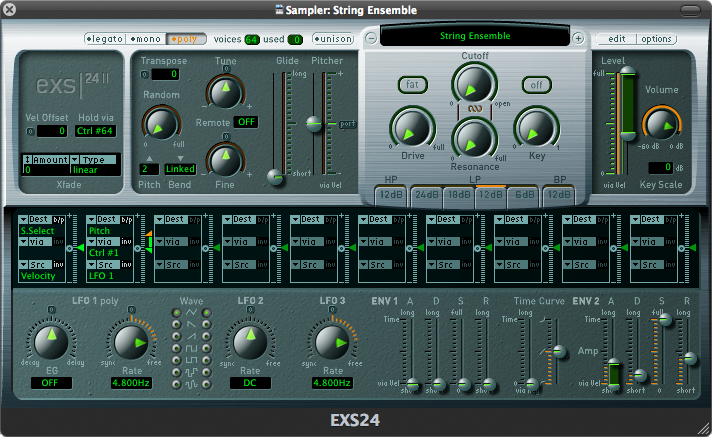
Task: Click the Resonance knob
Action: [474, 139]
